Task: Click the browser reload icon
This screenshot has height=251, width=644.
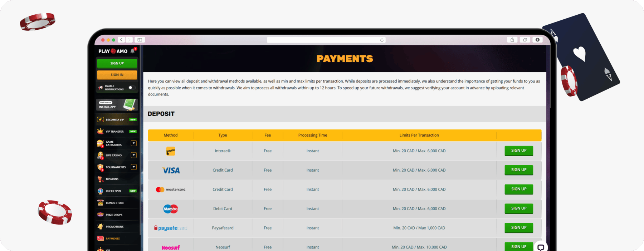Action: tap(382, 40)
